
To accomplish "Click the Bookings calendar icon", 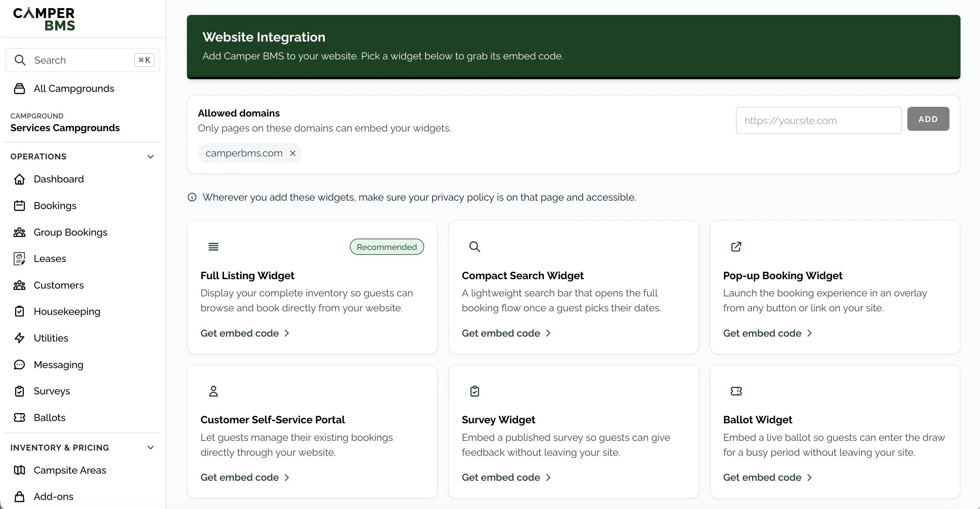I will [19, 205].
